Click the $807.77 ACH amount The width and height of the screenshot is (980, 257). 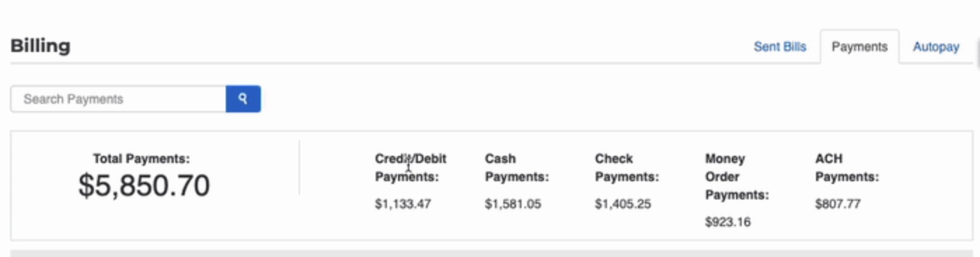point(838,204)
